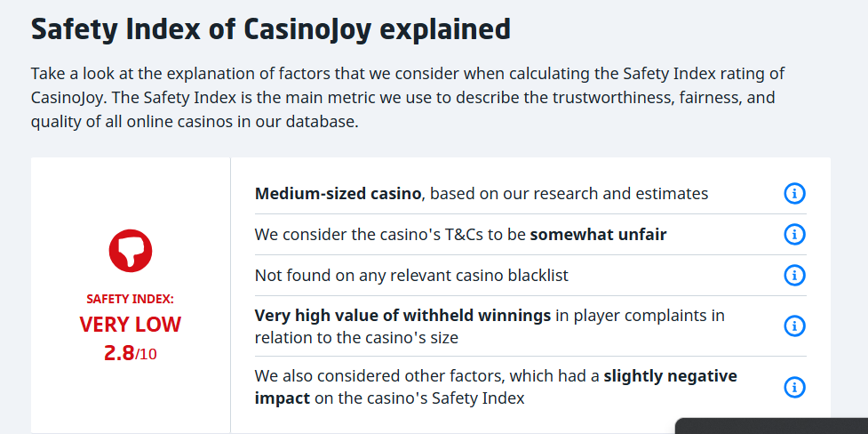Select the "Medium-sized casino" bold text
The width and height of the screenshot is (868, 434).
click(x=337, y=193)
